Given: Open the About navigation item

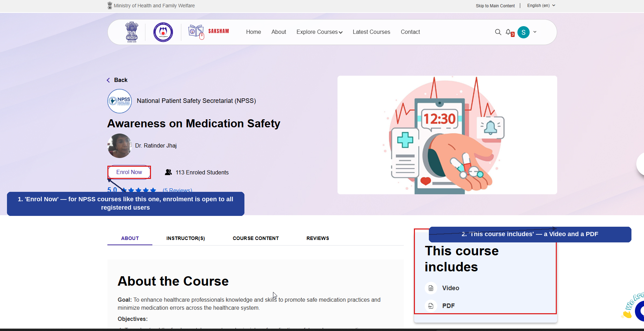Looking at the screenshot, I should click(x=279, y=32).
